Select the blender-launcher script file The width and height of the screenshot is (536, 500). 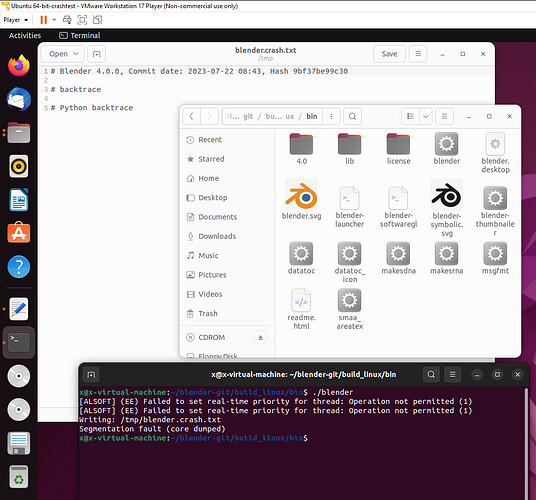coord(349,207)
